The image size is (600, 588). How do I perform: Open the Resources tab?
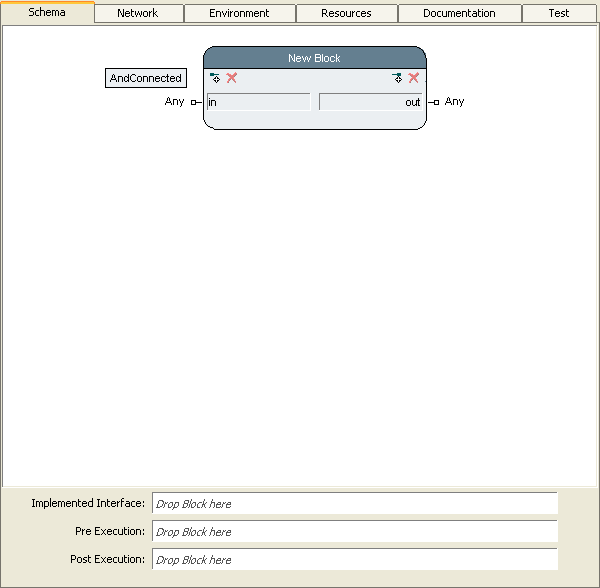[346, 13]
